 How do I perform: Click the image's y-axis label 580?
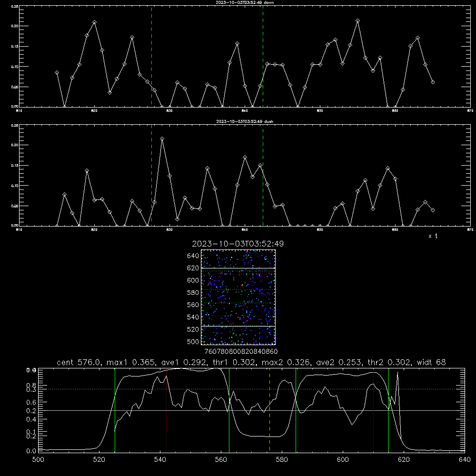coord(193,293)
